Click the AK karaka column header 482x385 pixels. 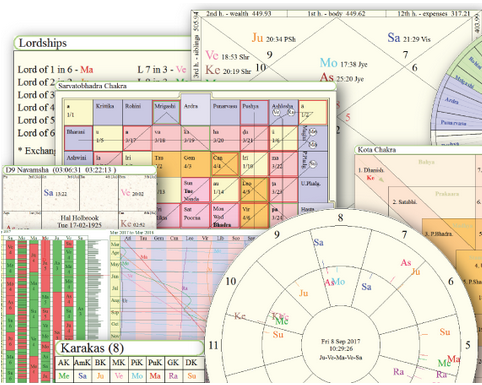coord(63,363)
